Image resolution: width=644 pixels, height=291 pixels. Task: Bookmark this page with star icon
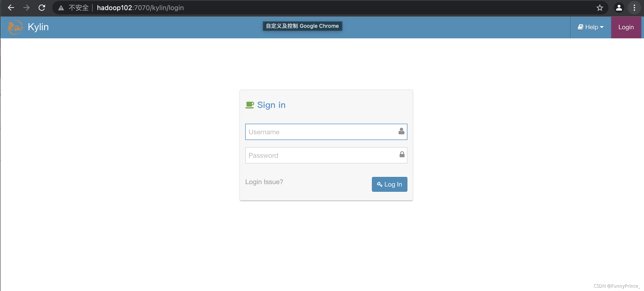[600, 8]
